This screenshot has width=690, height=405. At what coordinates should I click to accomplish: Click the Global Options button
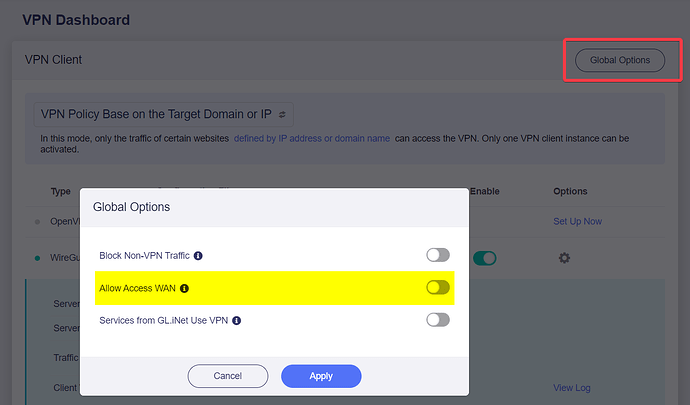click(x=620, y=60)
